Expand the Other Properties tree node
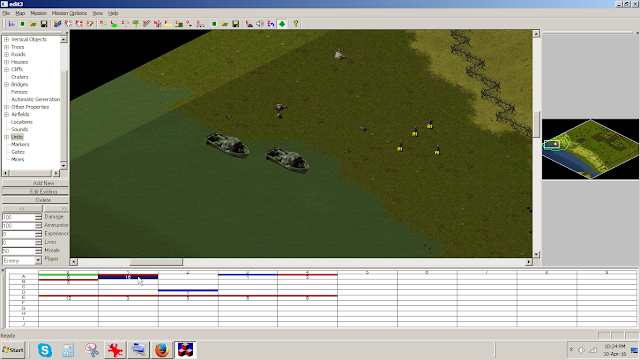 [x=7, y=107]
